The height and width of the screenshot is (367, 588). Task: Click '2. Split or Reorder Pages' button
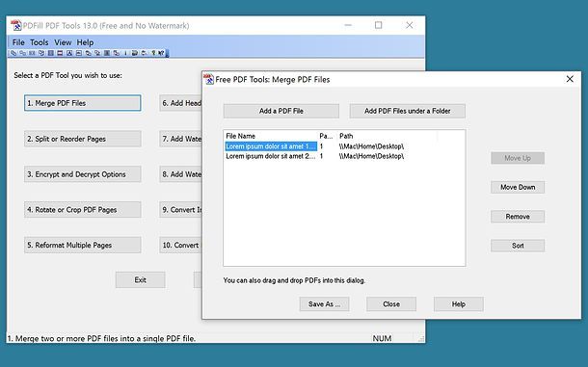[x=83, y=139]
